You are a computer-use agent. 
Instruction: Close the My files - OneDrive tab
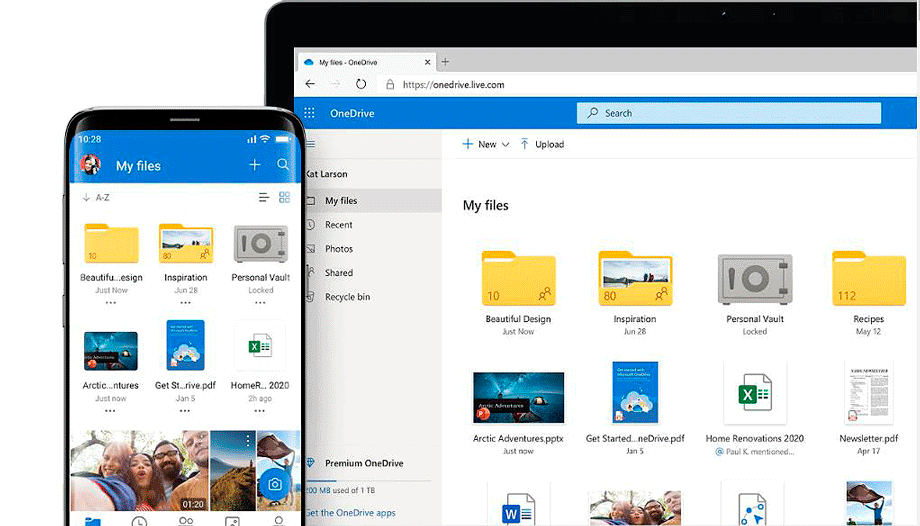pyautogui.click(x=427, y=62)
